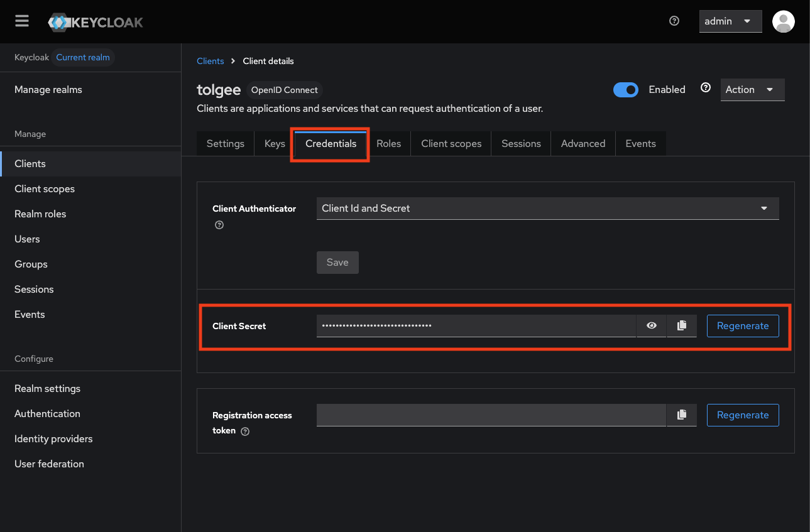Click the Keycloak logo

coord(96,22)
